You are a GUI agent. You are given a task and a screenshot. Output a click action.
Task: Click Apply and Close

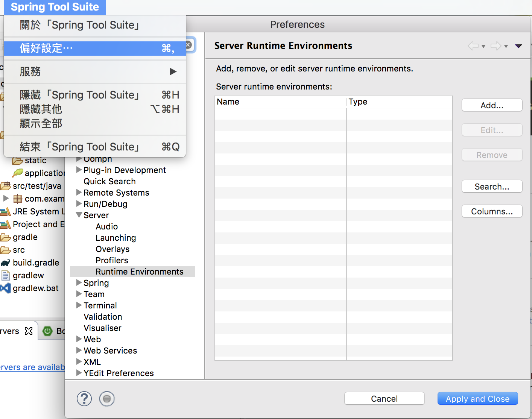point(478,399)
